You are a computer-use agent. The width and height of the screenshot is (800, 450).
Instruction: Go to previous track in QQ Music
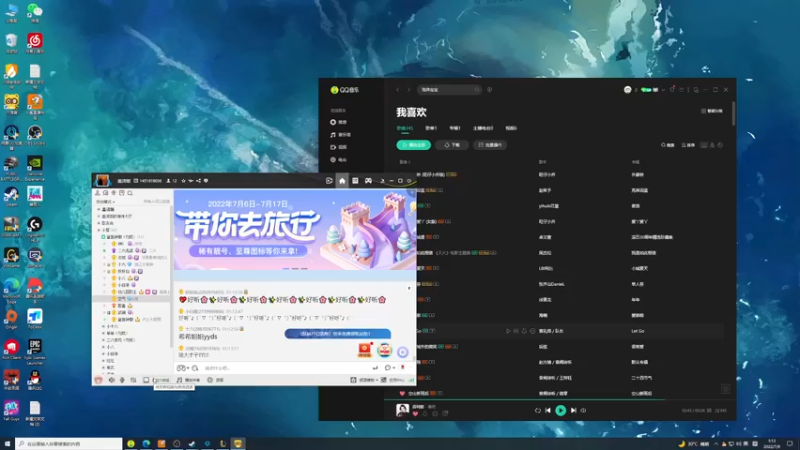548,410
